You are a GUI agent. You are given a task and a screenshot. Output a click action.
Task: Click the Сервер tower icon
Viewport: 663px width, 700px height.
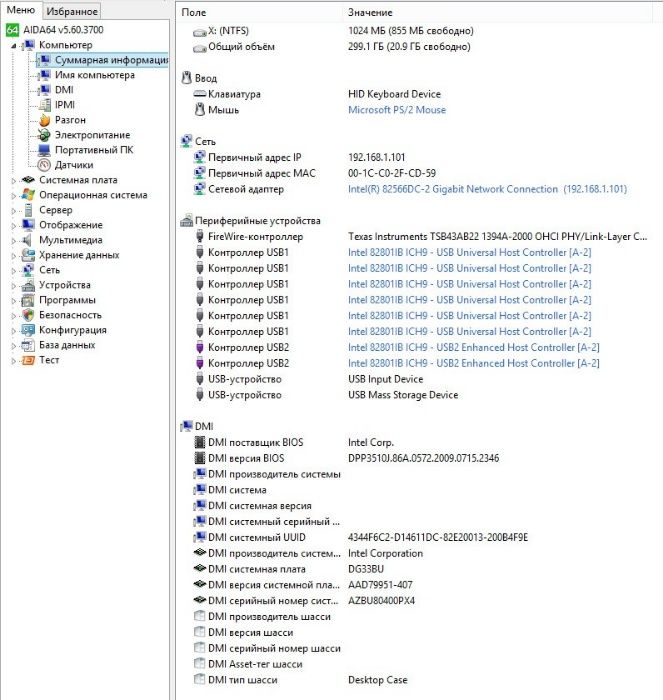pyautogui.click(x=28, y=210)
